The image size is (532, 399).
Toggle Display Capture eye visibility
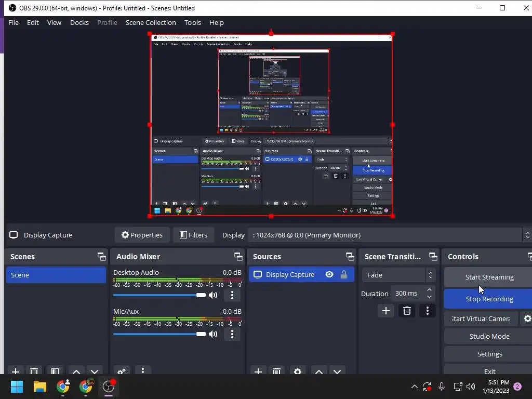(x=329, y=274)
